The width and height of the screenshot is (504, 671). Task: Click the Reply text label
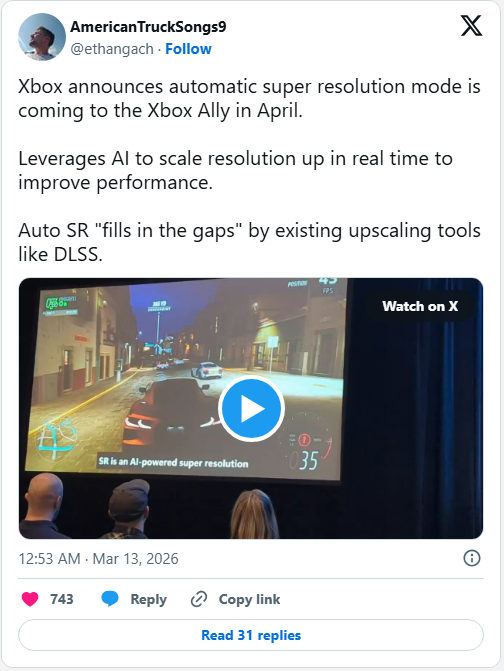pos(148,599)
